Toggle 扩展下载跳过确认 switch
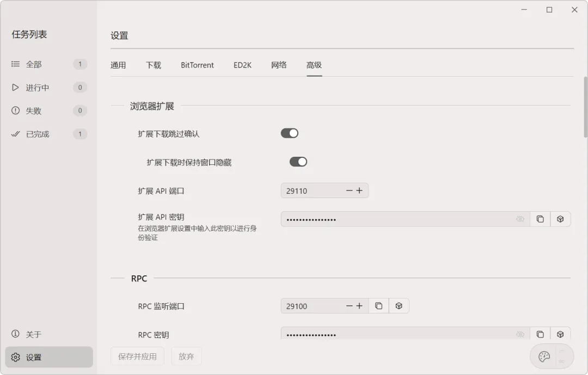The height and width of the screenshot is (375, 588). pos(290,133)
